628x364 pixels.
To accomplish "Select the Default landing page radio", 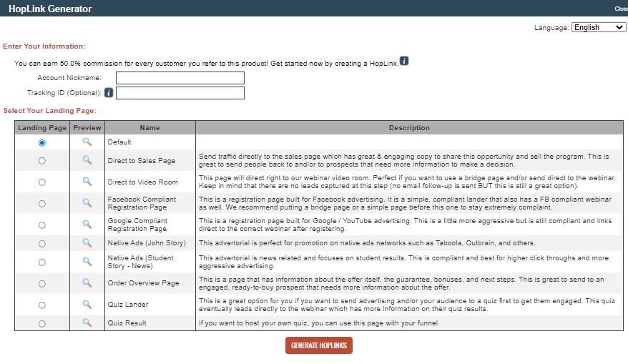I will tap(42, 142).
